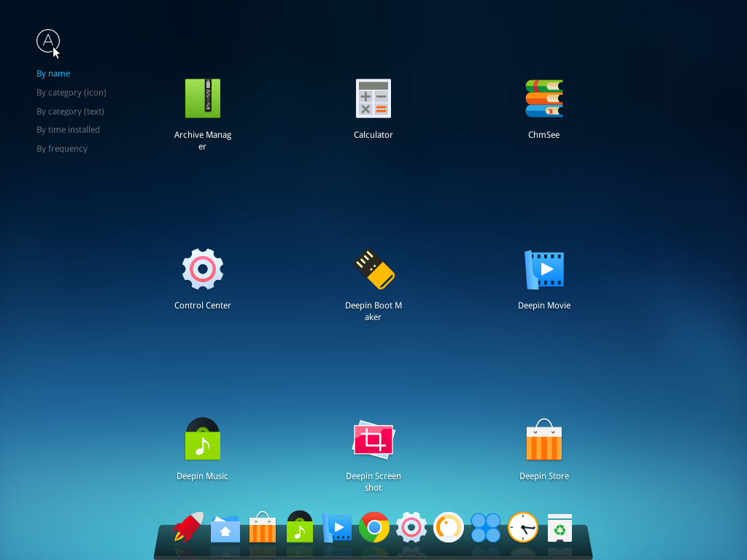Choose By category (text) sorting
747x560 pixels.
coord(70,111)
